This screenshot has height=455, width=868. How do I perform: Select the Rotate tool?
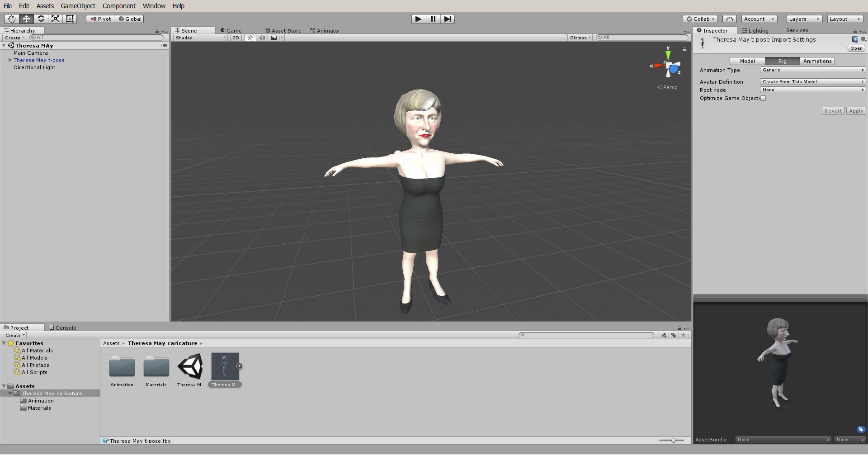(41, 19)
